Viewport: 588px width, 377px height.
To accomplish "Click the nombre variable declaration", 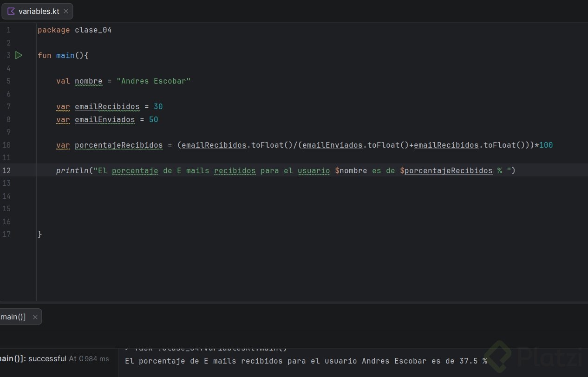I will tap(88, 81).
